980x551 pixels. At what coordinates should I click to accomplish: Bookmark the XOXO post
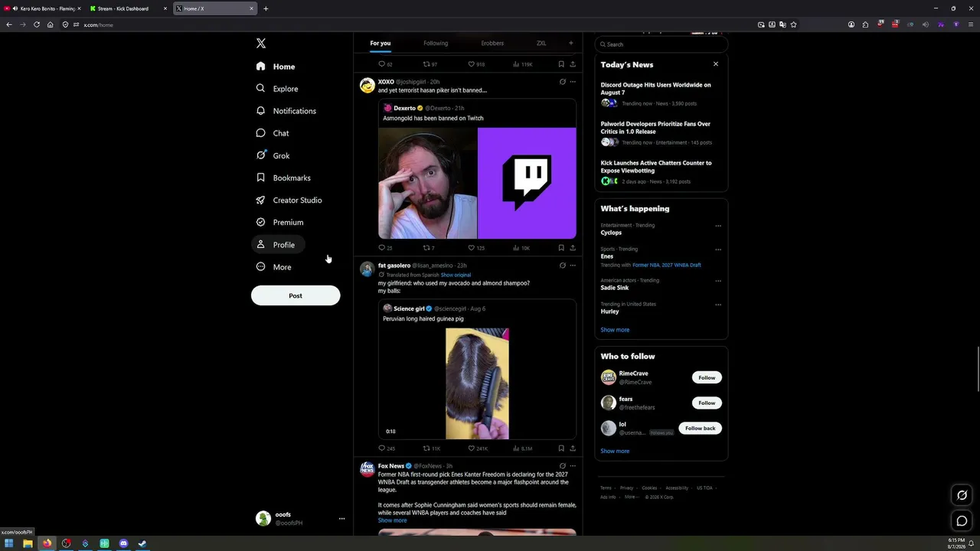pos(561,248)
